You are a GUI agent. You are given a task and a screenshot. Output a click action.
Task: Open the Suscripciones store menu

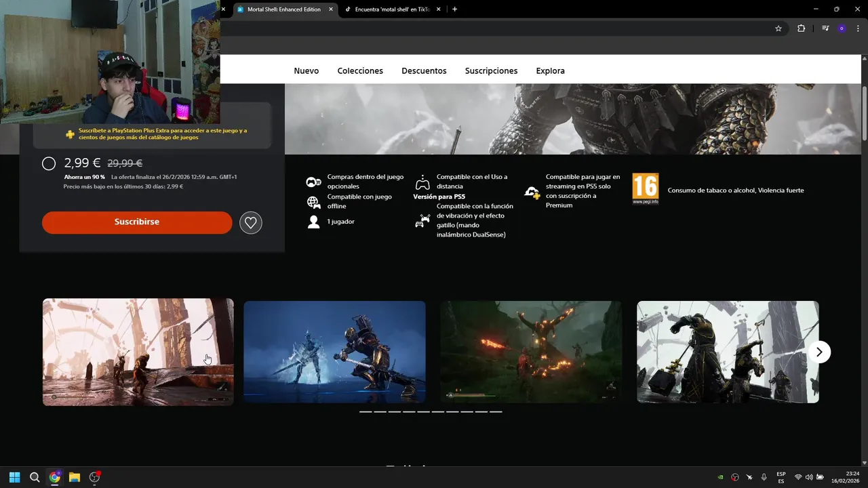[x=491, y=70]
